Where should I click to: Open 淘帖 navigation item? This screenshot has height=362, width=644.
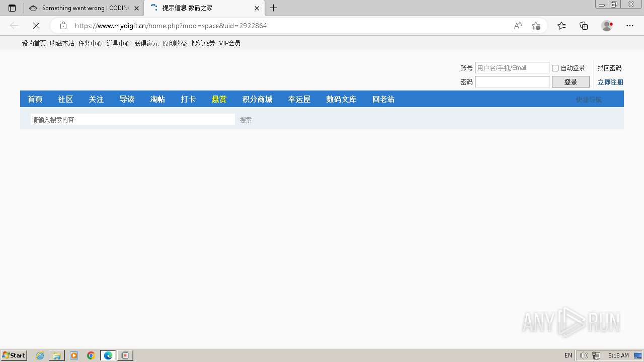point(157,99)
